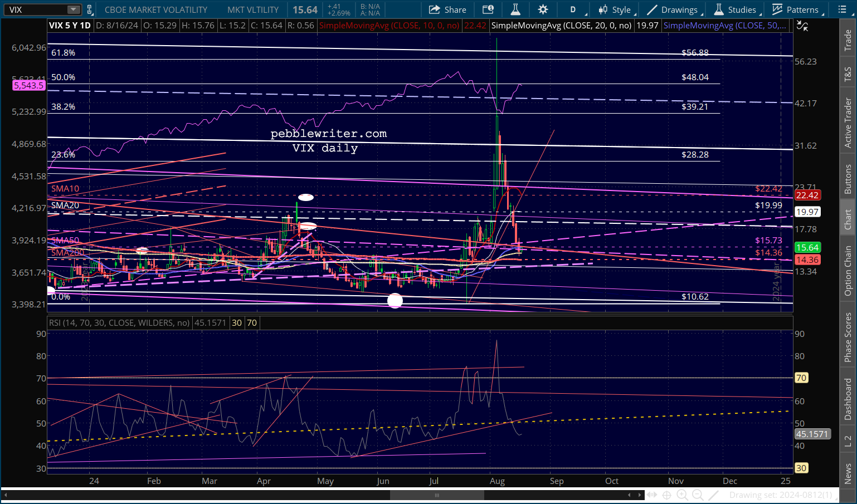Viewport: 857px width, 504px height.
Task: Click the zoom out magnifier icon
Action: click(x=697, y=495)
